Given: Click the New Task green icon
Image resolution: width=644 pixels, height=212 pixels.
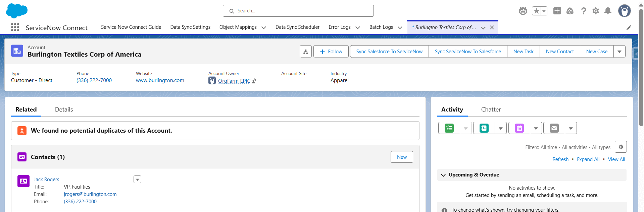Looking at the screenshot, I should point(449,128).
